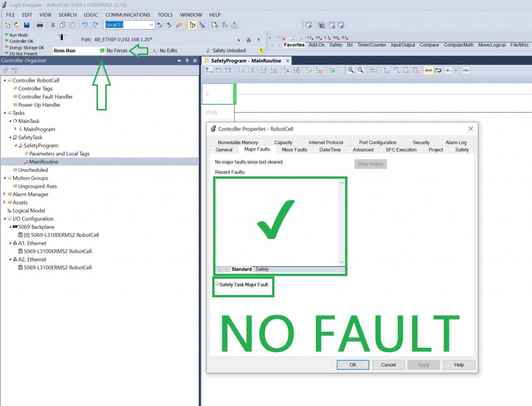Image resolution: width=532 pixels, height=406 pixels.
Task: Click the Print icon in the toolbar
Action: point(40,25)
